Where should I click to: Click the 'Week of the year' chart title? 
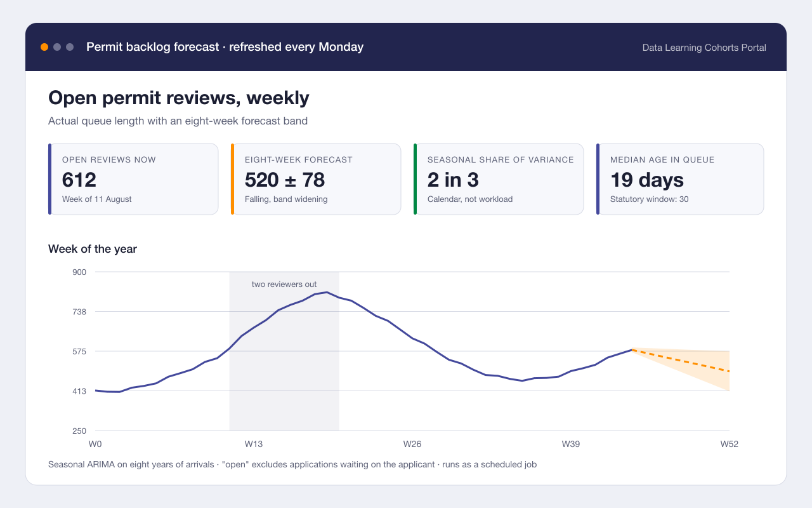[93, 249]
